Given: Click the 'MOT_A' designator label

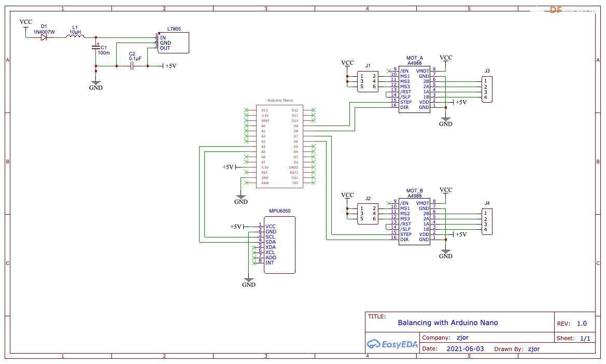Looking at the screenshot, I should (414, 58).
